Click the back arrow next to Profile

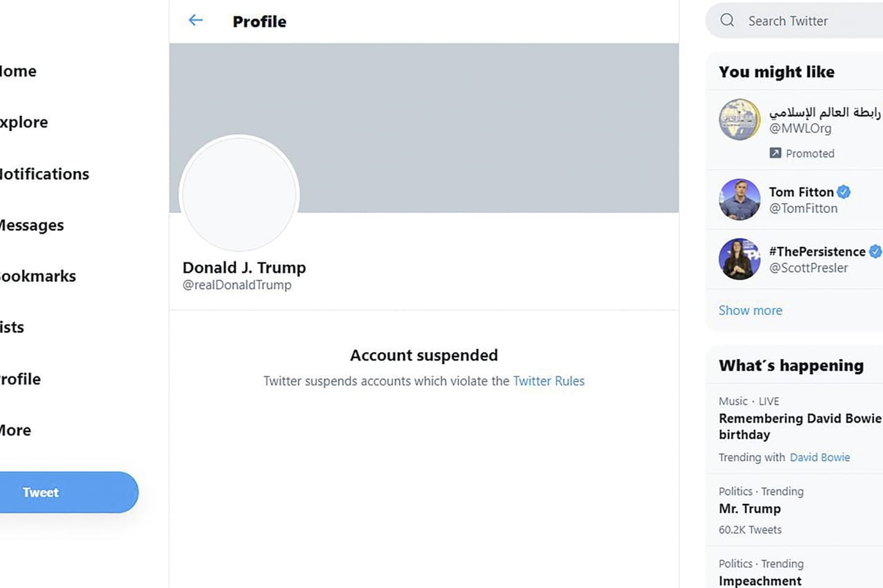pyautogui.click(x=196, y=21)
